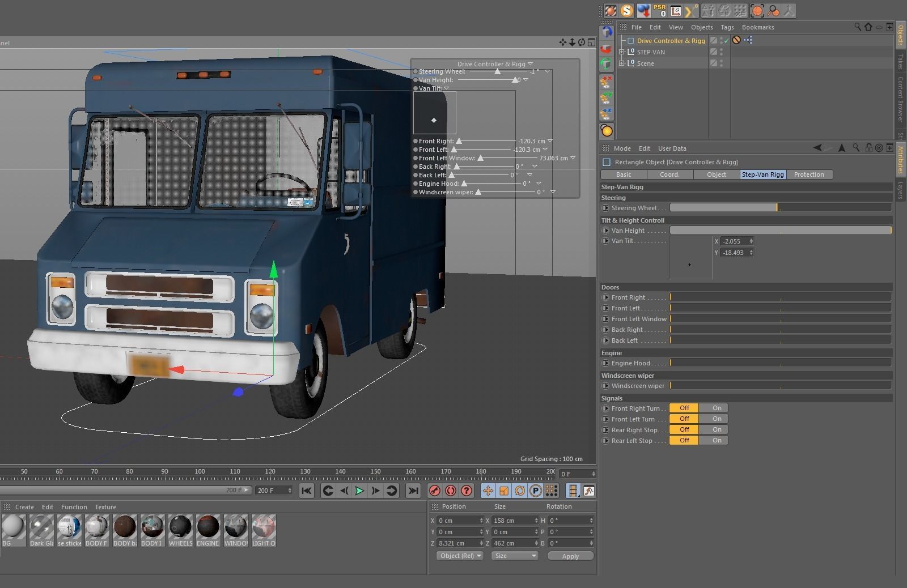Click the Apply button
Screen dimensions: 907x588
(570, 556)
